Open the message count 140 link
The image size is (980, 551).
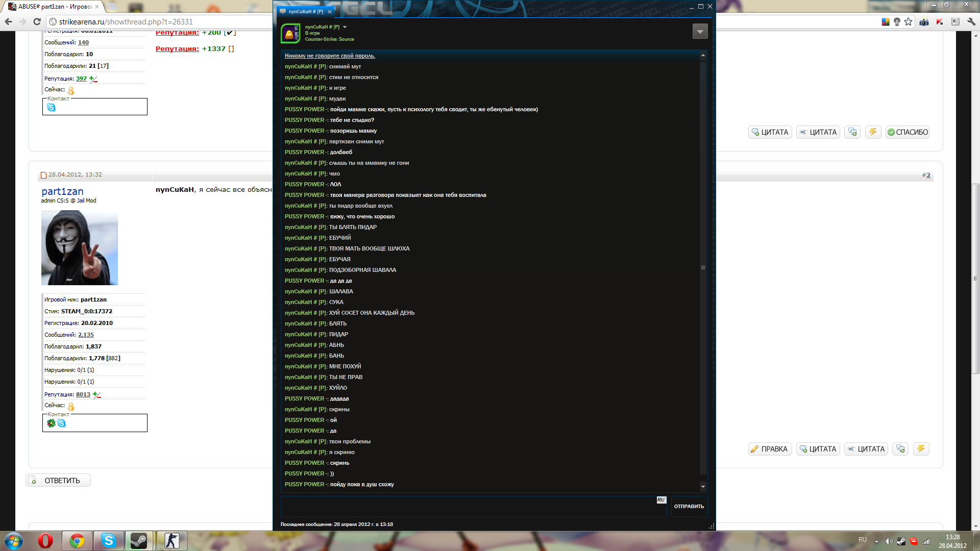click(83, 42)
